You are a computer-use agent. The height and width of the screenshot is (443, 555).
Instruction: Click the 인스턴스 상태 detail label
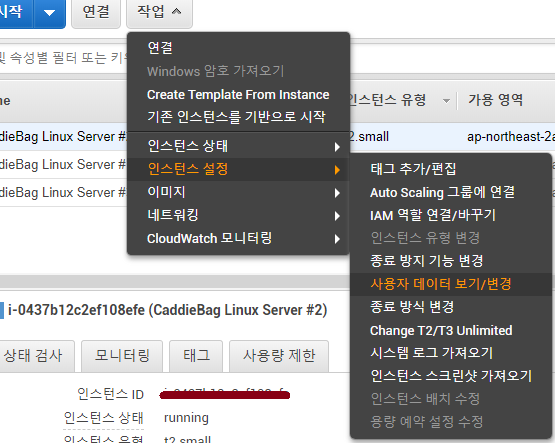click(103, 418)
